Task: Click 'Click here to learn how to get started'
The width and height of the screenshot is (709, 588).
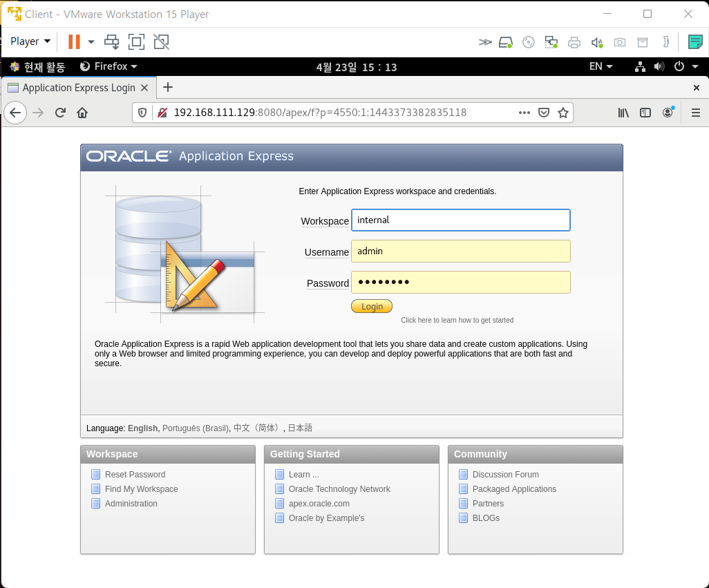Action: pos(457,320)
